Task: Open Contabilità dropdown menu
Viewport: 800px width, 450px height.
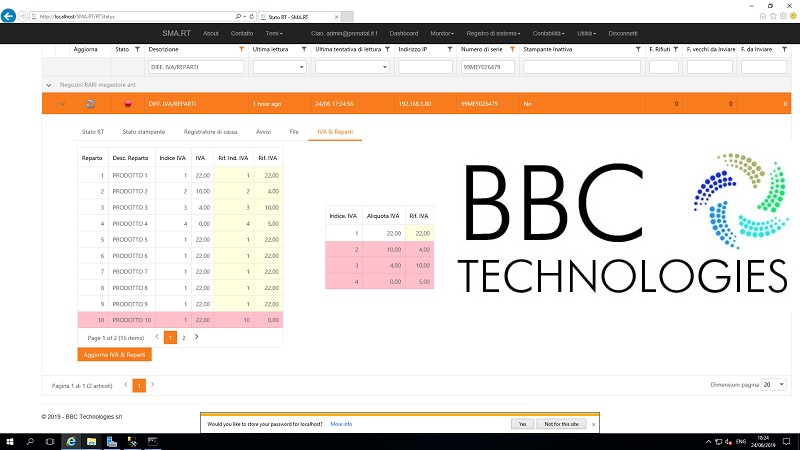Action: [548, 34]
